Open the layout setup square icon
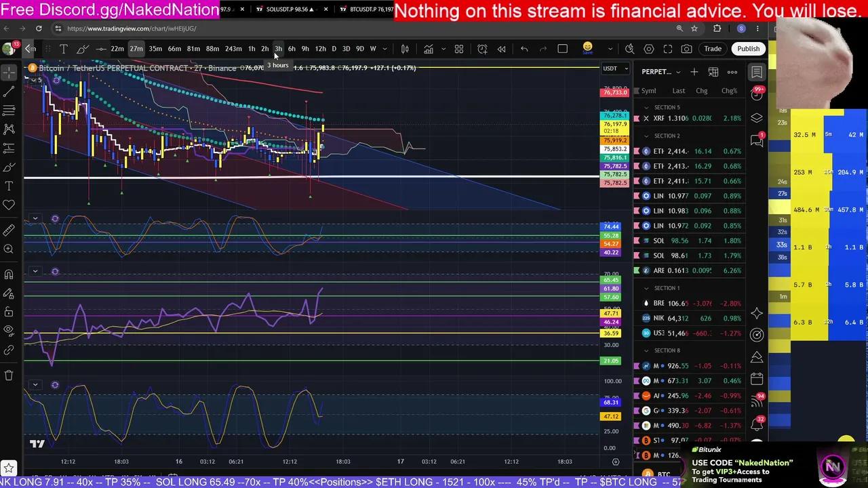This screenshot has width=868, height=488. [563, 49]
